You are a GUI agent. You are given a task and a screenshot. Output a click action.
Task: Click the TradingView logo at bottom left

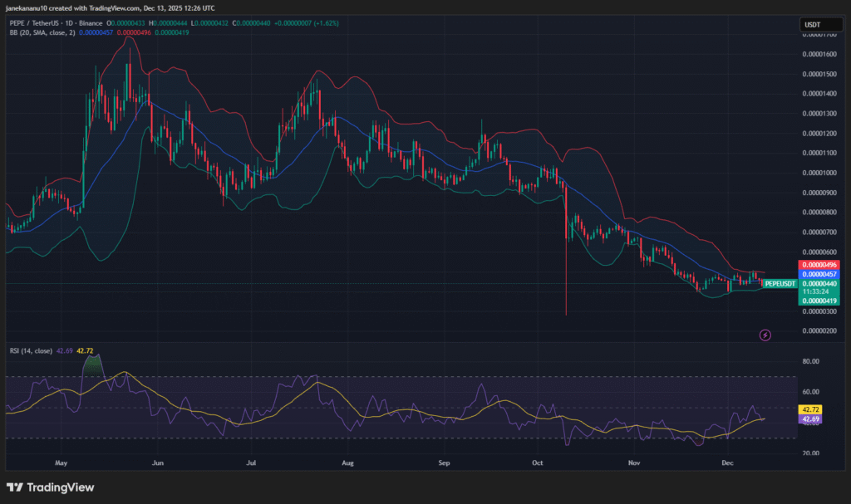pyautogui.click(x=52, y=487)
